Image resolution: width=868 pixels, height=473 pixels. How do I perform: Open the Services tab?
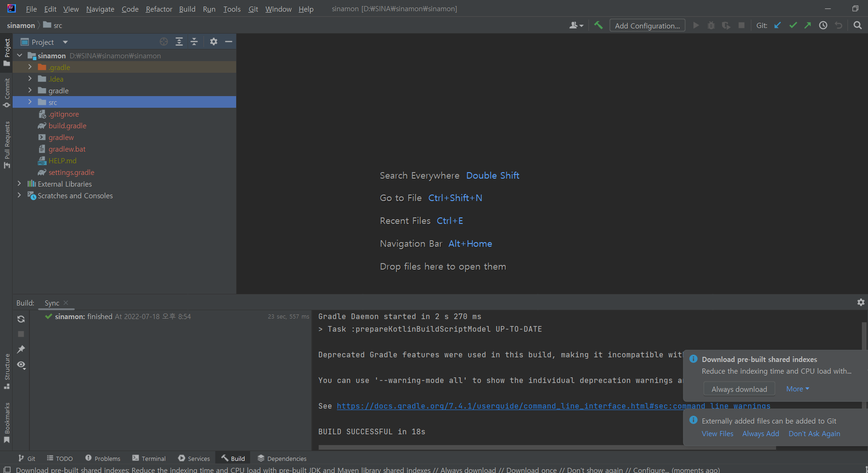(x=194, y=459)
